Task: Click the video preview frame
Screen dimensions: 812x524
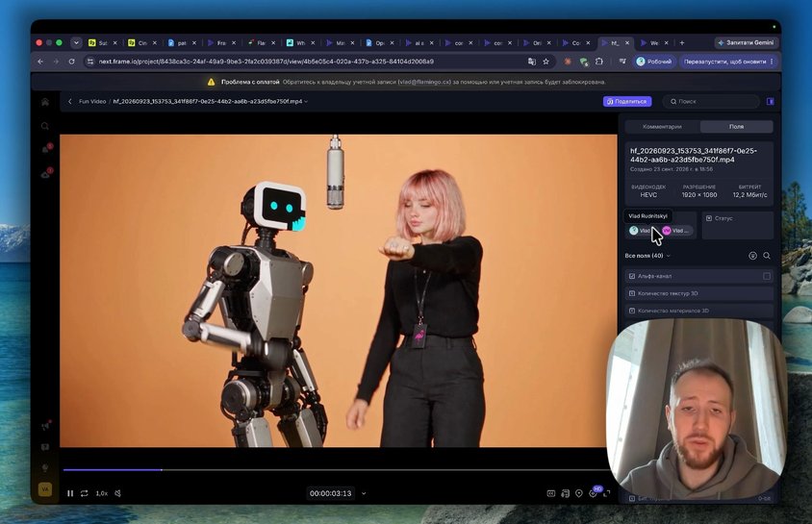Action: coord(338,290)
